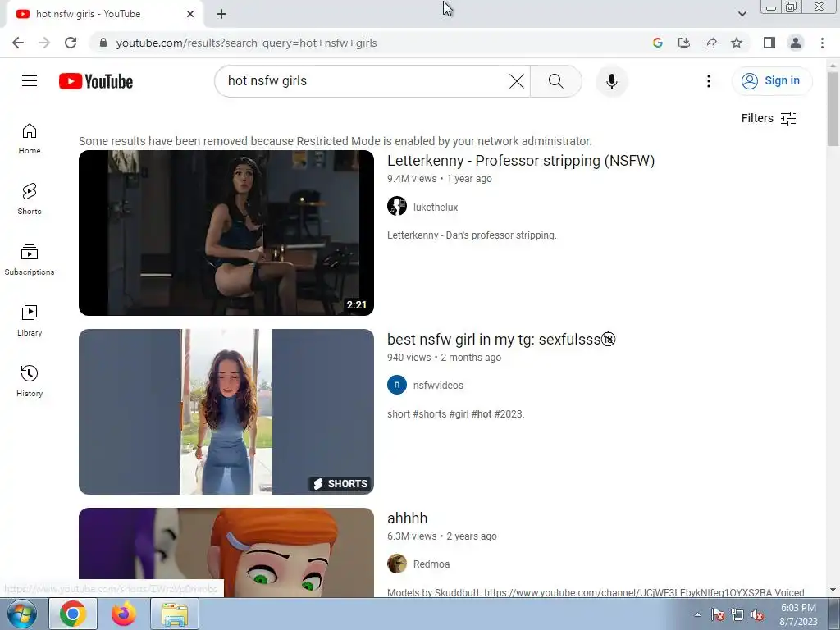Click the 'Letterkenny - Dan's professor stripping.' description
This screenshot has width=840, height=630.
click(472, 235)
